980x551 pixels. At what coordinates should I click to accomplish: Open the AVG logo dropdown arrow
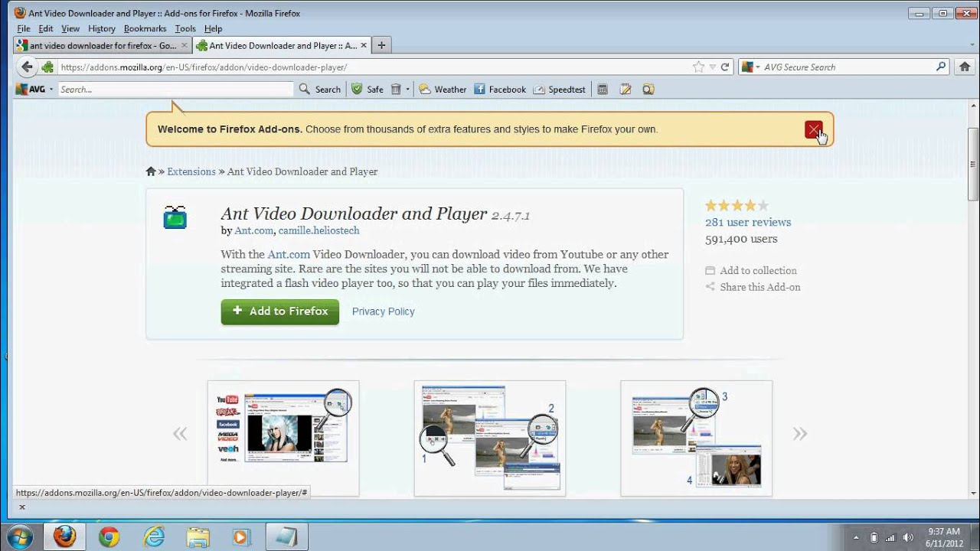tap(51, 90)
